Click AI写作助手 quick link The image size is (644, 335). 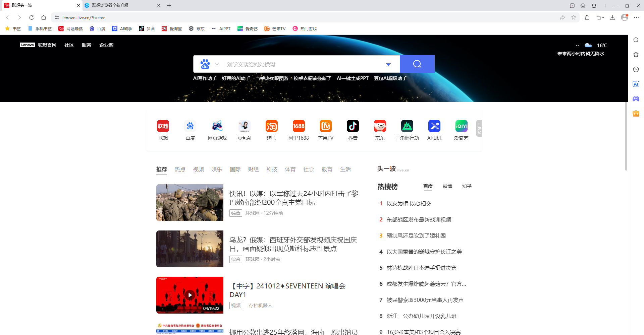(205, 78)
